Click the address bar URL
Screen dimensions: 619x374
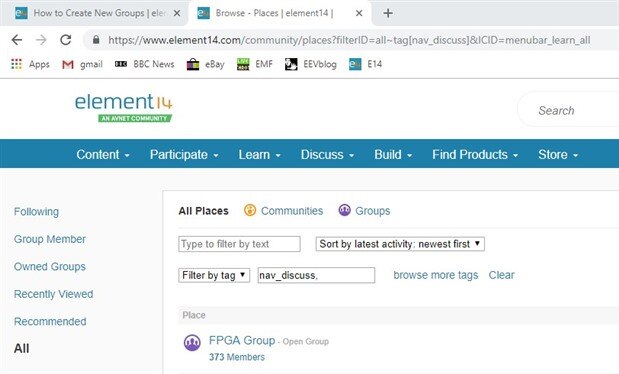click(349, 40)
